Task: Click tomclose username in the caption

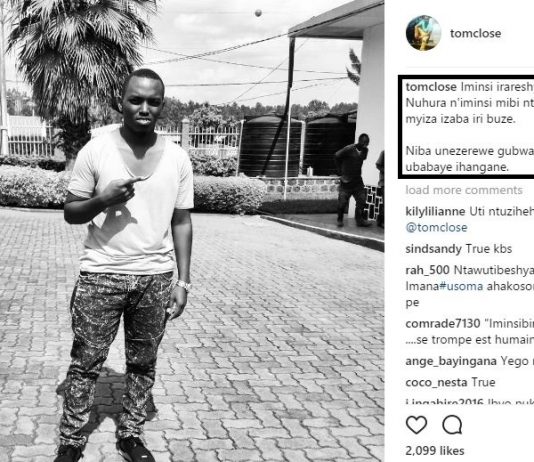Action: click(x=431, y=87)
